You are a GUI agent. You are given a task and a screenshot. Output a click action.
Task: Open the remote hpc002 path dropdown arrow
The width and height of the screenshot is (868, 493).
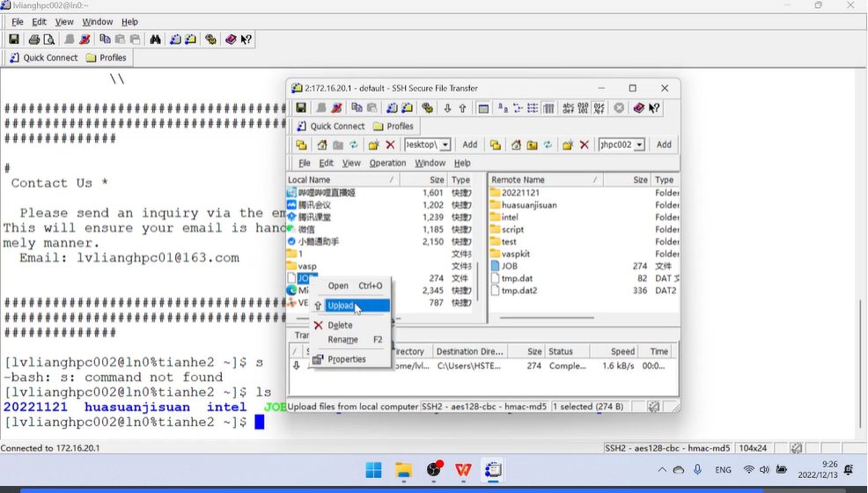[639, 145]
